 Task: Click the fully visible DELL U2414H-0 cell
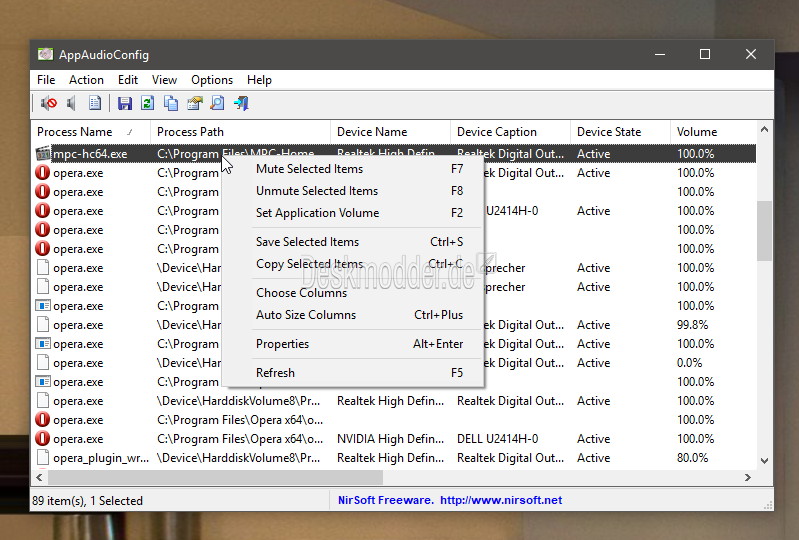pos(497,439)
